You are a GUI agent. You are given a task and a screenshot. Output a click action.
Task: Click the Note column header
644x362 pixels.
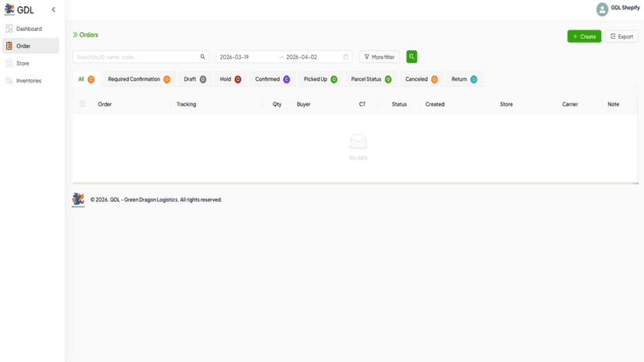click(613, 104)
